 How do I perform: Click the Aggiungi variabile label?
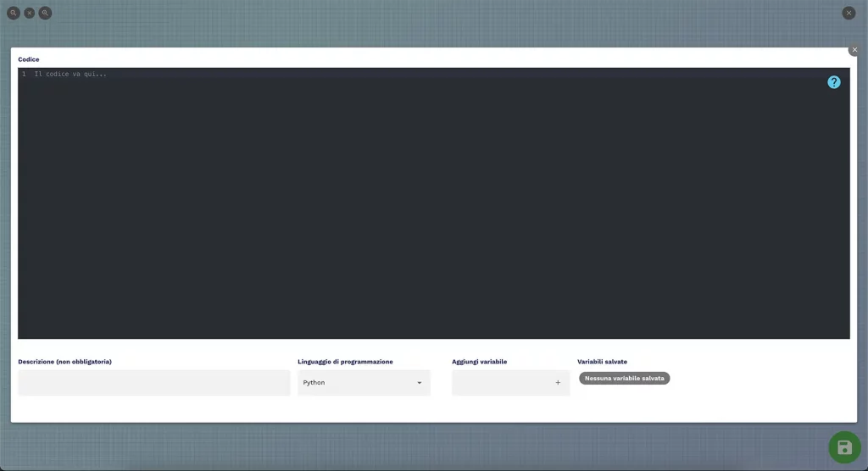[x=480, y=362]
